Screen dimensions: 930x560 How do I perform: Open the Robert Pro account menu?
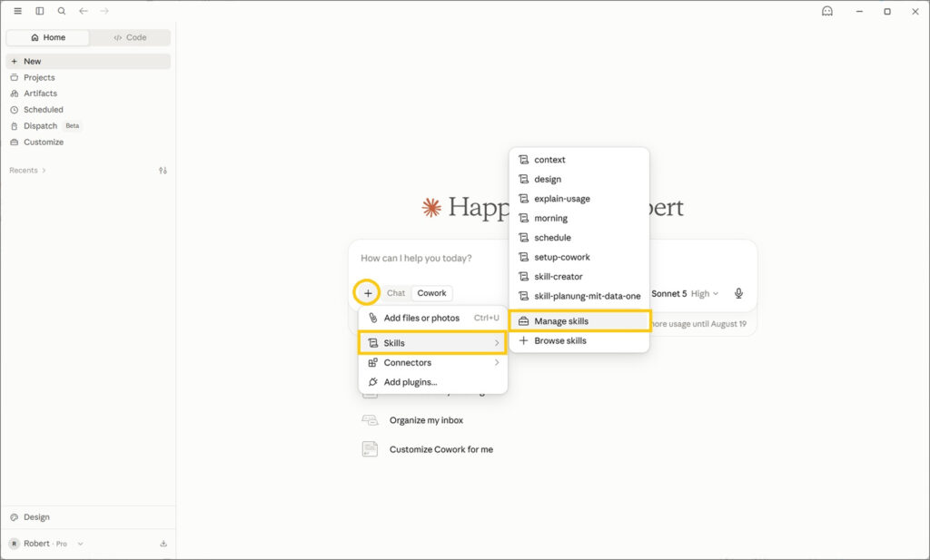46,544
